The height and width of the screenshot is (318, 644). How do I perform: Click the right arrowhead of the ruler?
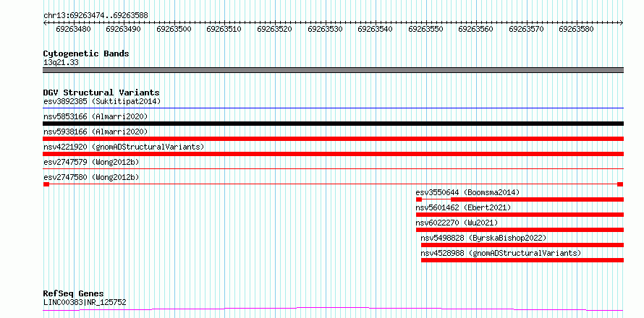tap(622, 22)
